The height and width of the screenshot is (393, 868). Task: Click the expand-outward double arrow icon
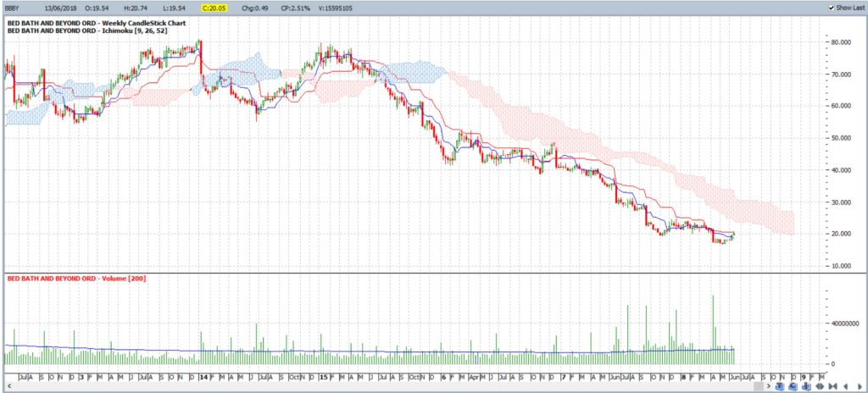(x=820, y=386)
